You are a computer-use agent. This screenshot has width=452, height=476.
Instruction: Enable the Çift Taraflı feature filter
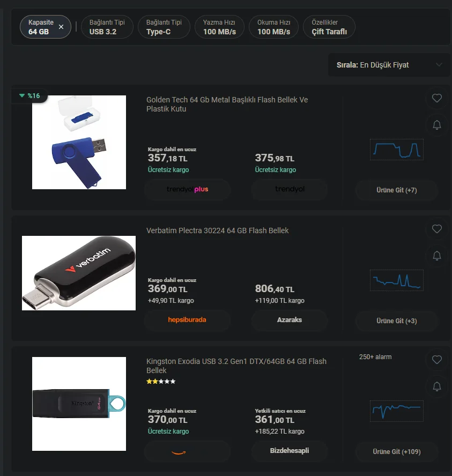pos(329,27)
